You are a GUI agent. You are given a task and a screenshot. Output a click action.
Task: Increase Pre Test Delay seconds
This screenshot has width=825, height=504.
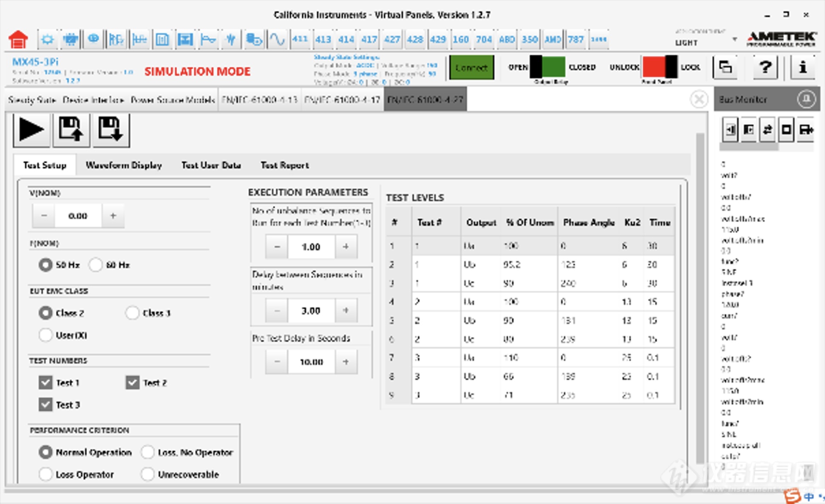(x=346, y=362)
